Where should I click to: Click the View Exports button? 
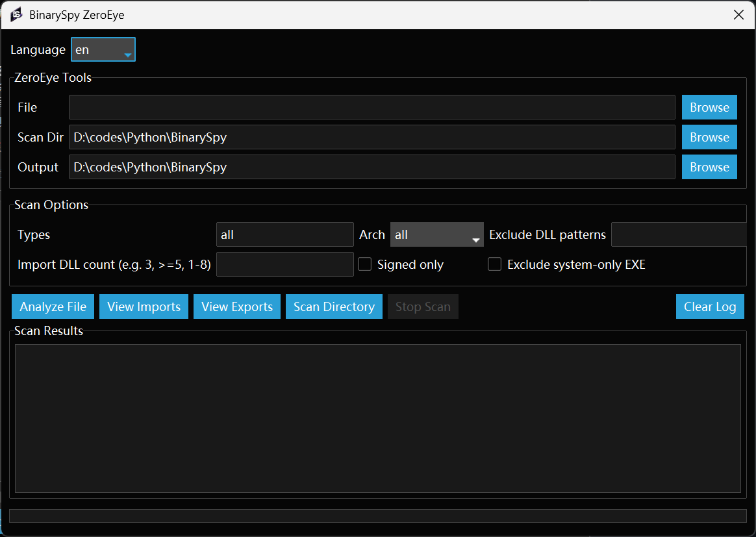(236, 306)
